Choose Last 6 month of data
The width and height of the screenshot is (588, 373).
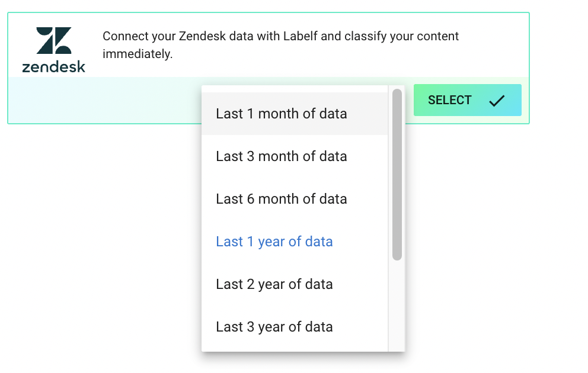[295, 199]
